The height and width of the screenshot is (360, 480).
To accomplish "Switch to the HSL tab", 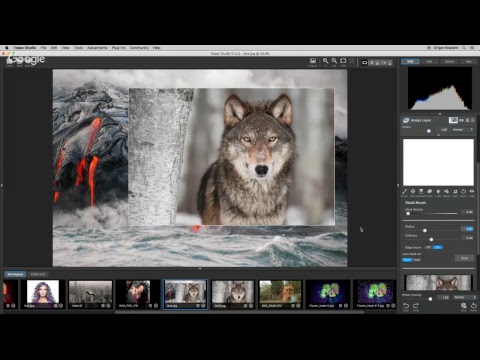I will [x=430, y=61].
